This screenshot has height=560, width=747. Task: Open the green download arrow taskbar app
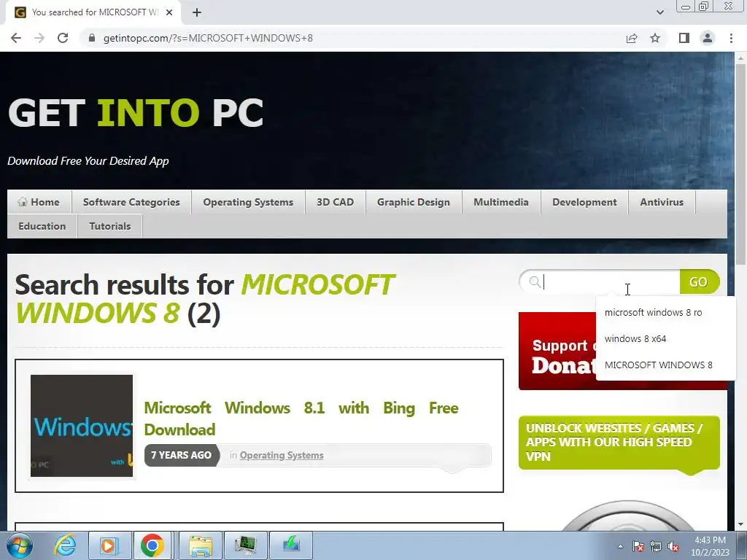click(x=291, y=545)
